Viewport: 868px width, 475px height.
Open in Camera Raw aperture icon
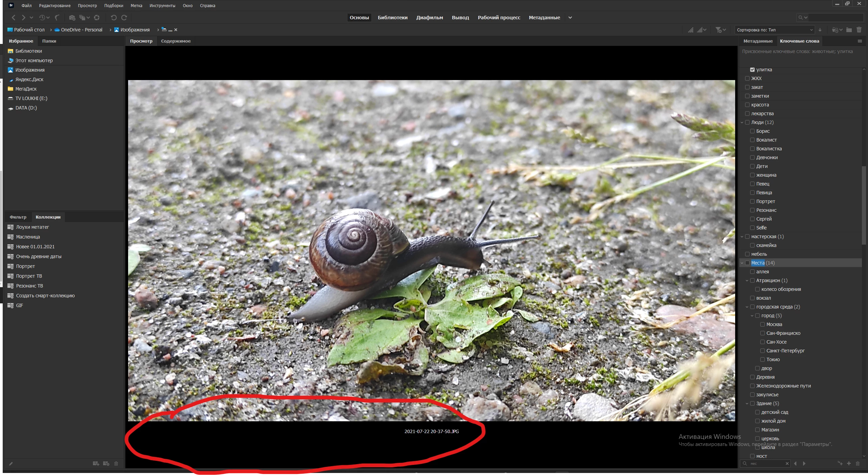click(x=97, y=18)
